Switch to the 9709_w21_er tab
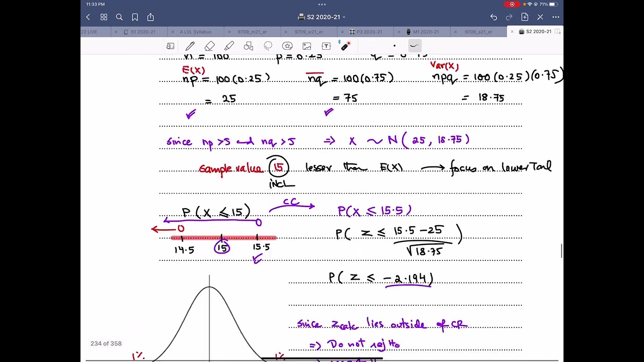Viewport: 644px width, 362px height. [x=309, y=32]
